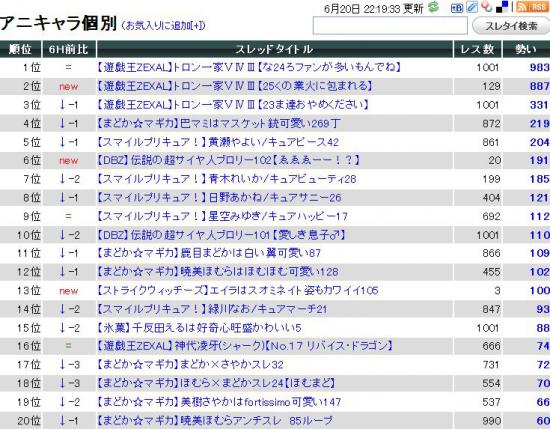The image size is (550, 429).
Task: Click the スレタイ検索 search button
Action: [x=511, y=26]
